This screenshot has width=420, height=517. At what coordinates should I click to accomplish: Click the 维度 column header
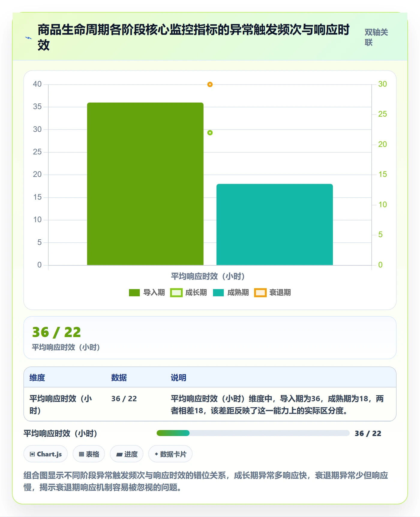[x=37, y=378]
